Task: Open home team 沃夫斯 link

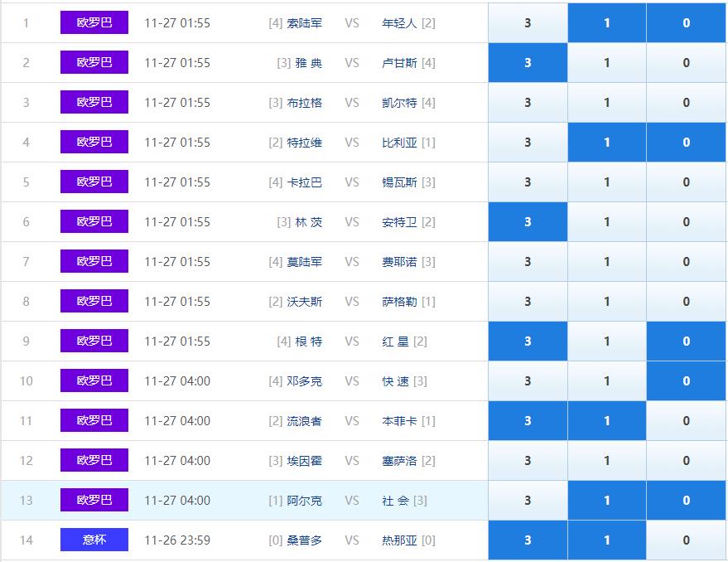Action: coord(304,303)
